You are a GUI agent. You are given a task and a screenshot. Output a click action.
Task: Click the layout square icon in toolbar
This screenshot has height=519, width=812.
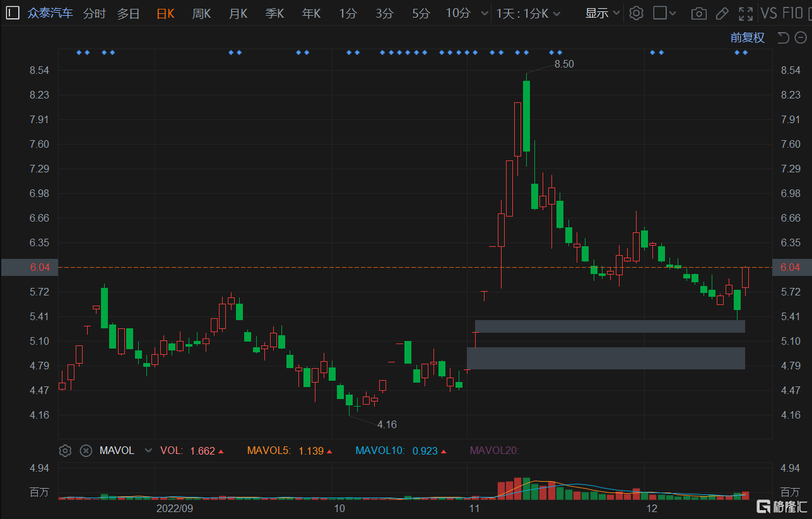[659, 13]
